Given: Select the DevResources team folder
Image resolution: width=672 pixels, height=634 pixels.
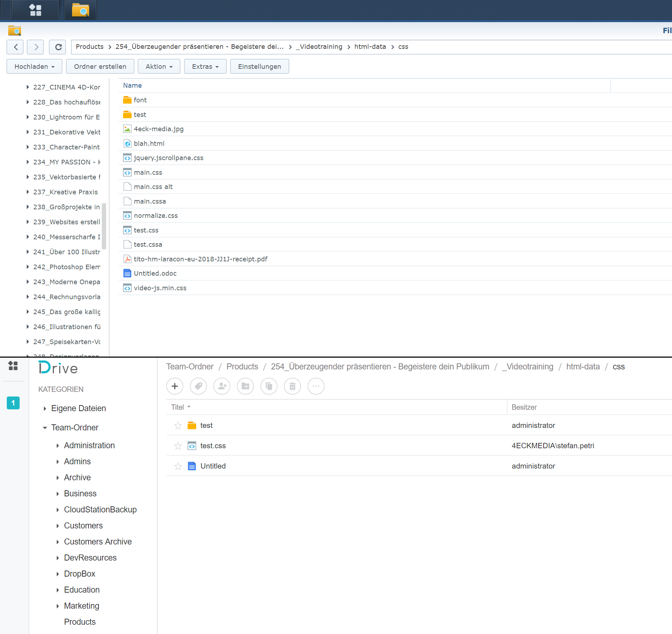Looking at the screenshot, I should (90, 558).
